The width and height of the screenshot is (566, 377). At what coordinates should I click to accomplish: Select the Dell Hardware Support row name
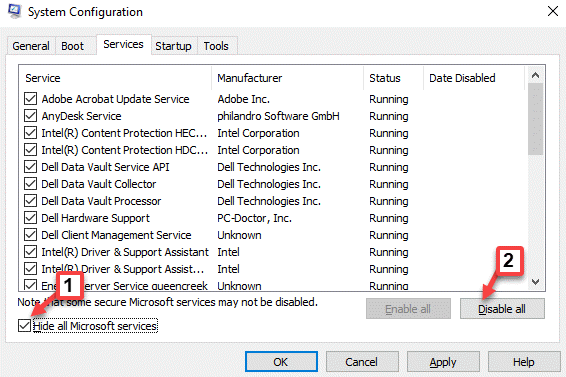[x=95, y=218]
